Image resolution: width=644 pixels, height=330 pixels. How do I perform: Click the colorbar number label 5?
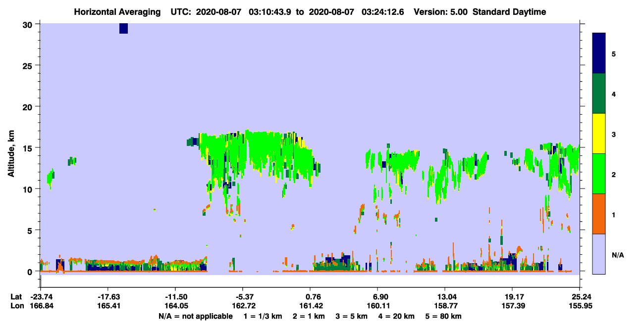(x=613, y=53)
